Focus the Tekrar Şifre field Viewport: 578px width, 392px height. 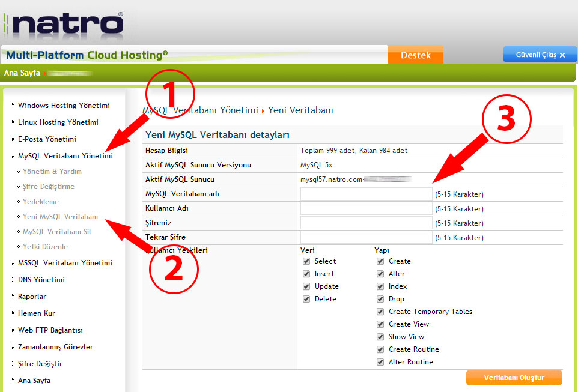366,237
